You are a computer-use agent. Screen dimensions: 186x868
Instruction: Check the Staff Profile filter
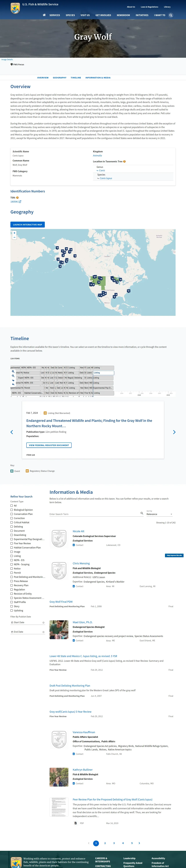point(11,602)
